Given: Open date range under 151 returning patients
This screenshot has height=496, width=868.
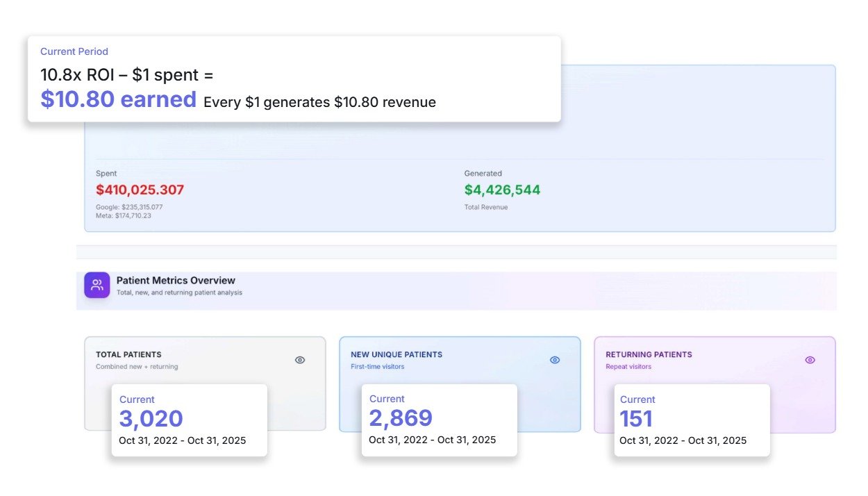Looking at the screenshot, I should click(x=683, y=440).
